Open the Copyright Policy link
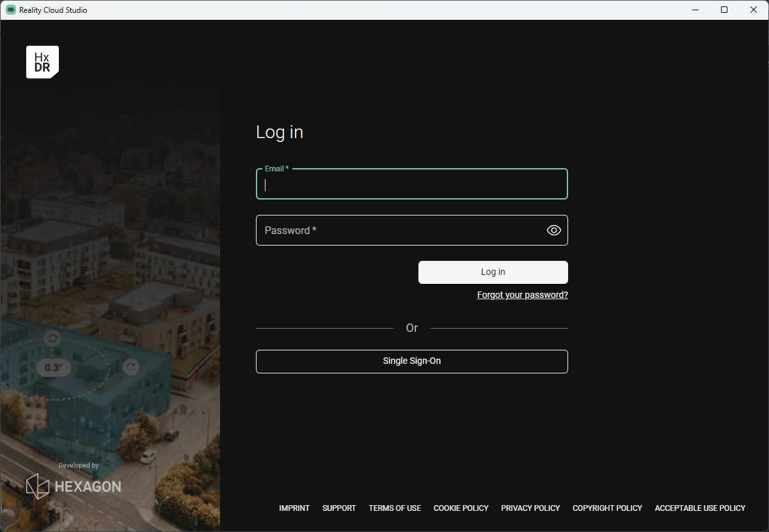The height and width of the screenshot is (532, 769). 607,508
